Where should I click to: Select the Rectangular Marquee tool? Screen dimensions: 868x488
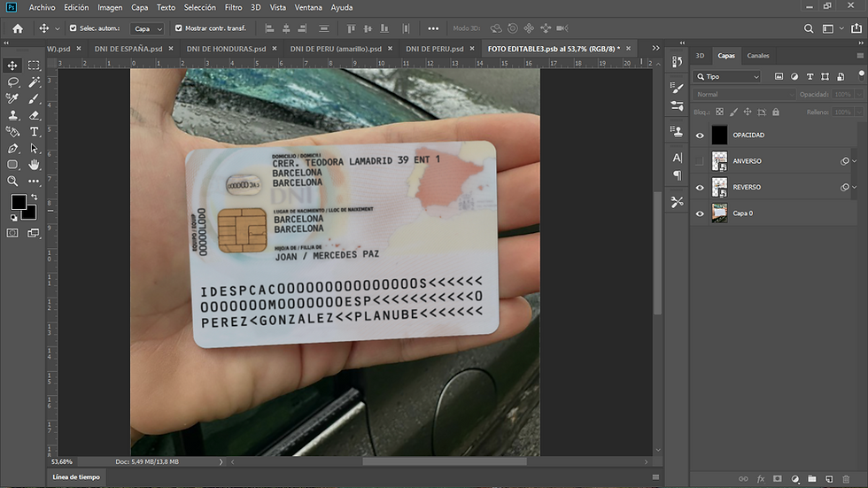point(34,66)
